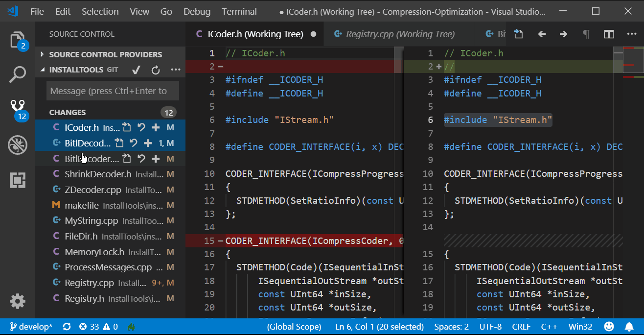This screenshot has width=644, height=335.
Task: Commit changes using the checkmark icon
Action: (x=136, y=70)
